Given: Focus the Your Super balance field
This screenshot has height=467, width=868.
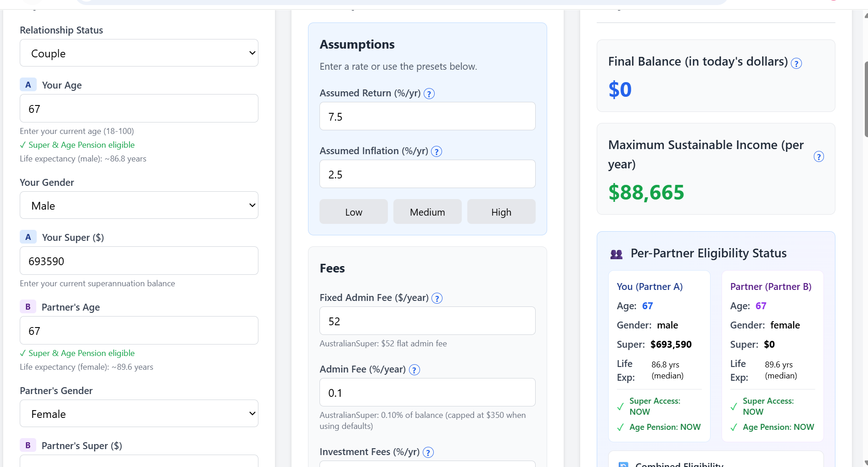Looking at the screenshot, I should (139, 261).
